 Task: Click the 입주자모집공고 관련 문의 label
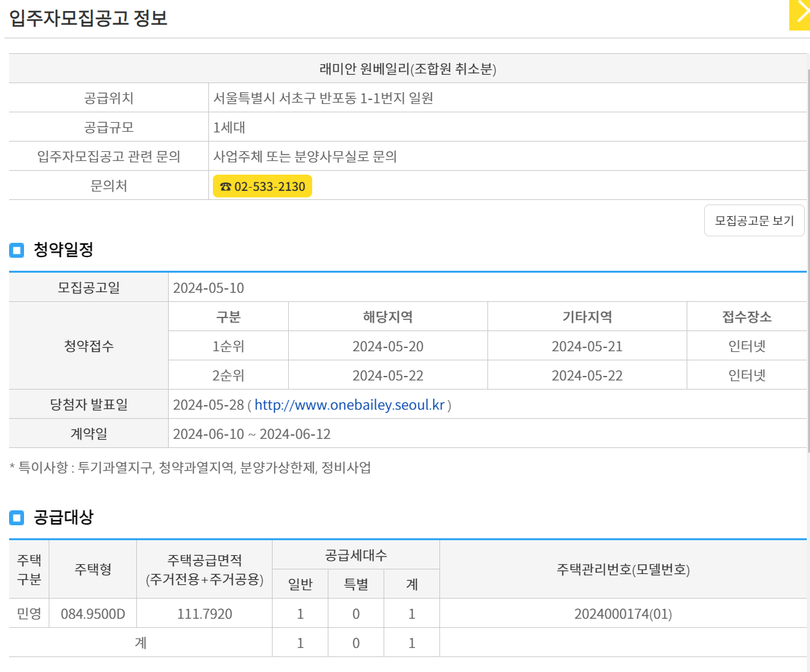coord(108,156)
